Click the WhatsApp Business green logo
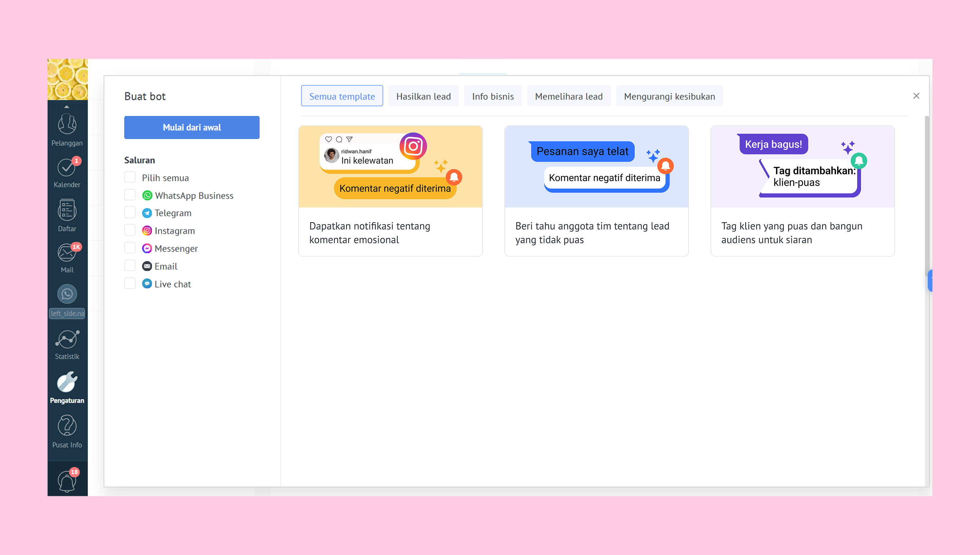 pyautogui.click(x=147, y=196)
